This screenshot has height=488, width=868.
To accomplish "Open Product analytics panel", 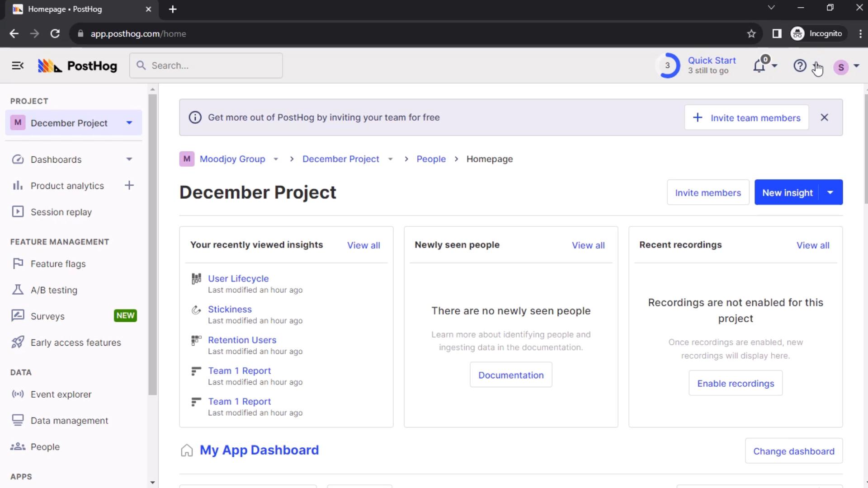I will (x=67, y=185).
